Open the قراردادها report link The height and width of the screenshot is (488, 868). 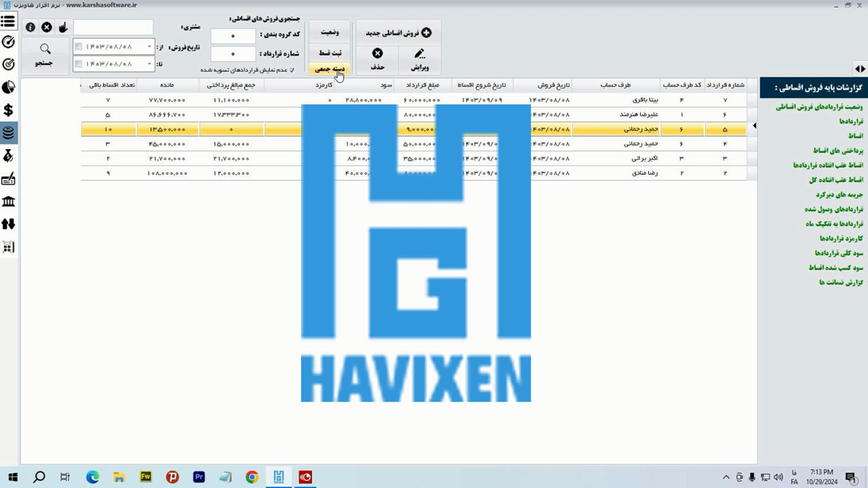(x=851, y=121)
